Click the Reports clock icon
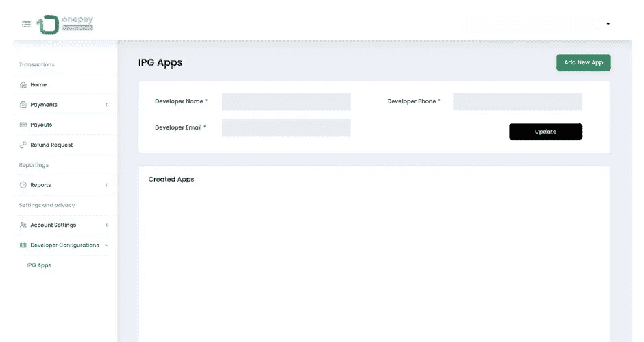 coord(23,185)
